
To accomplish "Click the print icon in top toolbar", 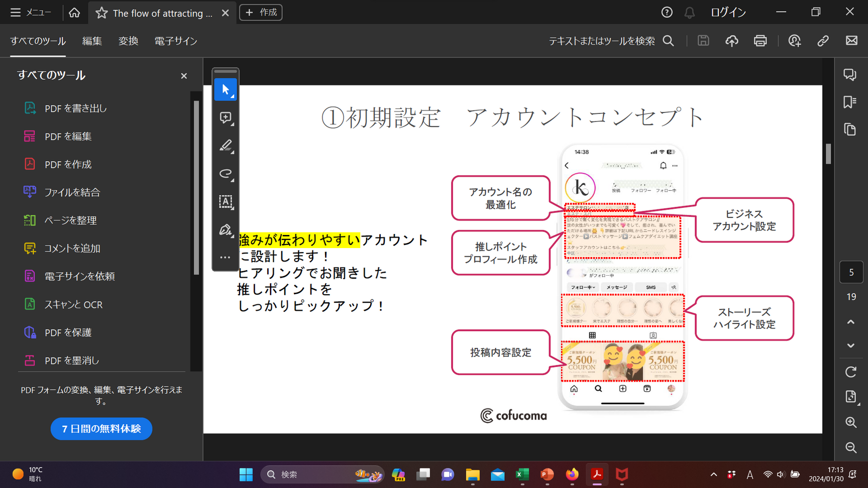I will point(760,41).
